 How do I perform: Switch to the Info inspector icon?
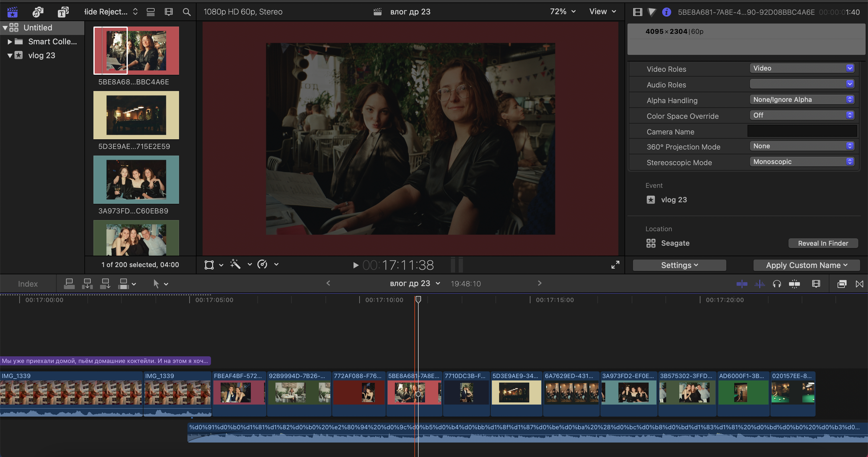pos(666,12)
